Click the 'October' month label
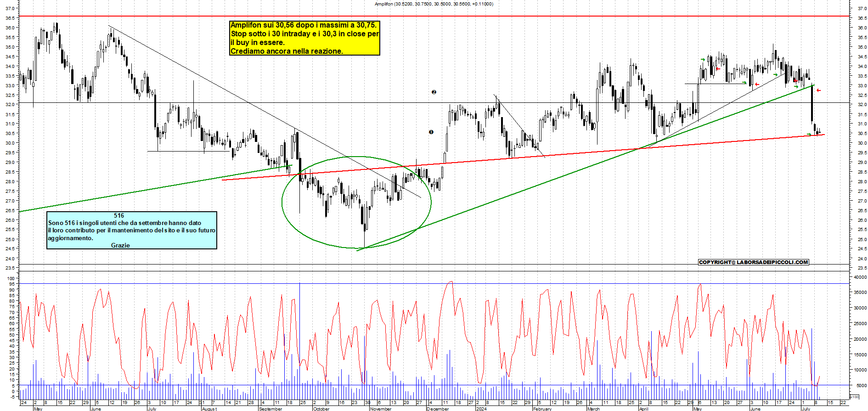The image size is (868, 411). 321,409
